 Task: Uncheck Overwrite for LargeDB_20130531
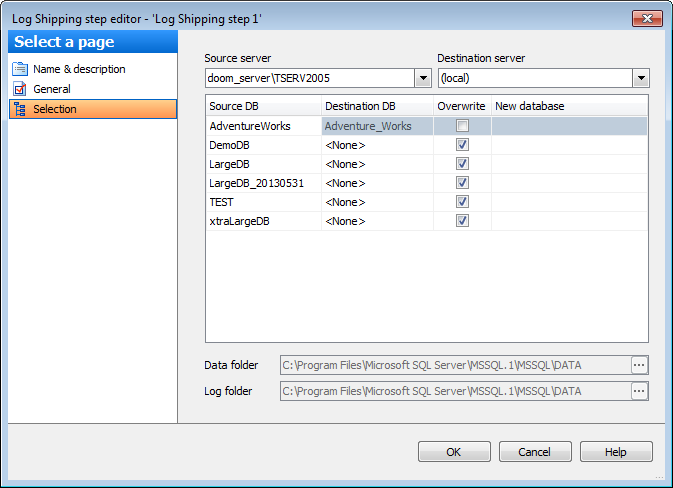click(x=462, y=183)
